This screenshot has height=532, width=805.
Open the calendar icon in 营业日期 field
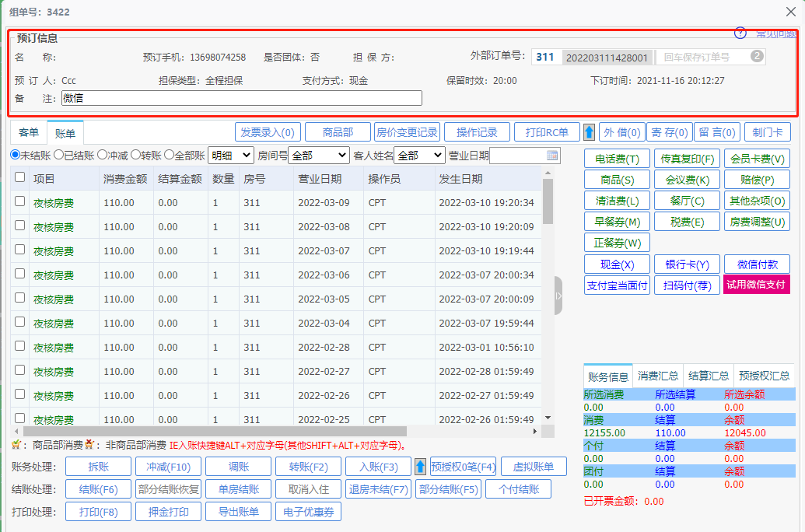[552, 155]
